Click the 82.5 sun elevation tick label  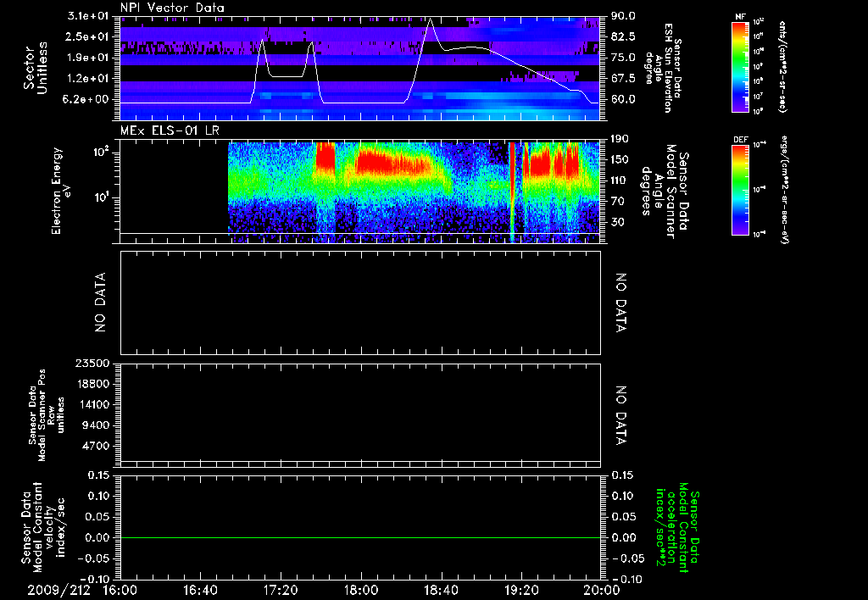[623, 36]
